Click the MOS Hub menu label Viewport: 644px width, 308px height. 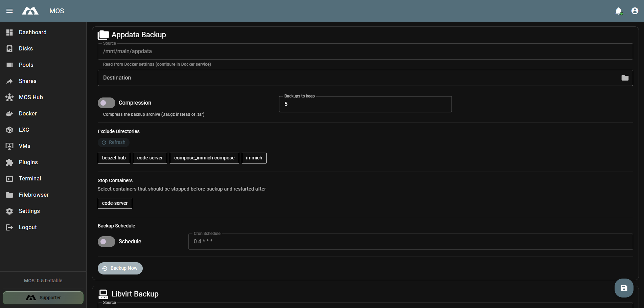pos(31,97)
